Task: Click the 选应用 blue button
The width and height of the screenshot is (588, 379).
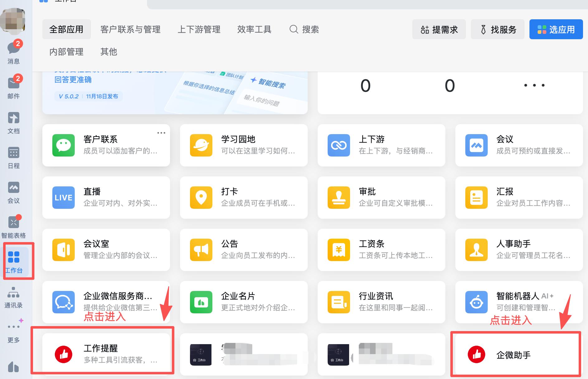Action: click(x=556, y=30)
